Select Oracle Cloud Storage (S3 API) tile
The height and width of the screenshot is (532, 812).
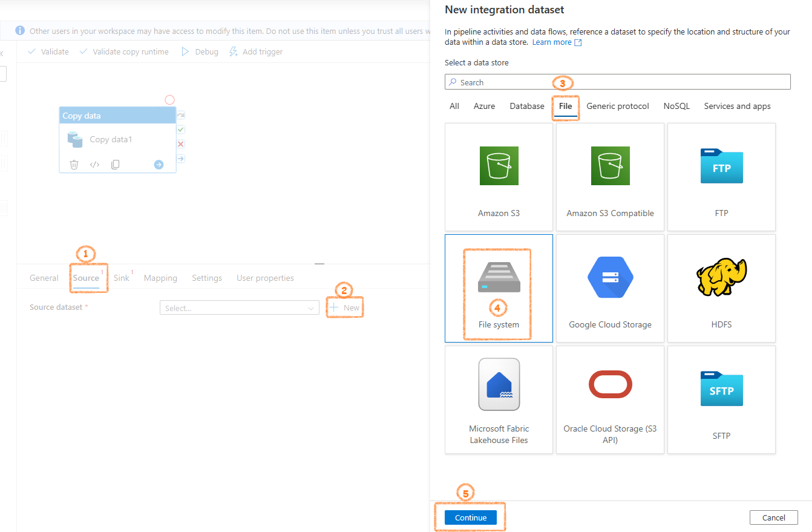(610, 399)
